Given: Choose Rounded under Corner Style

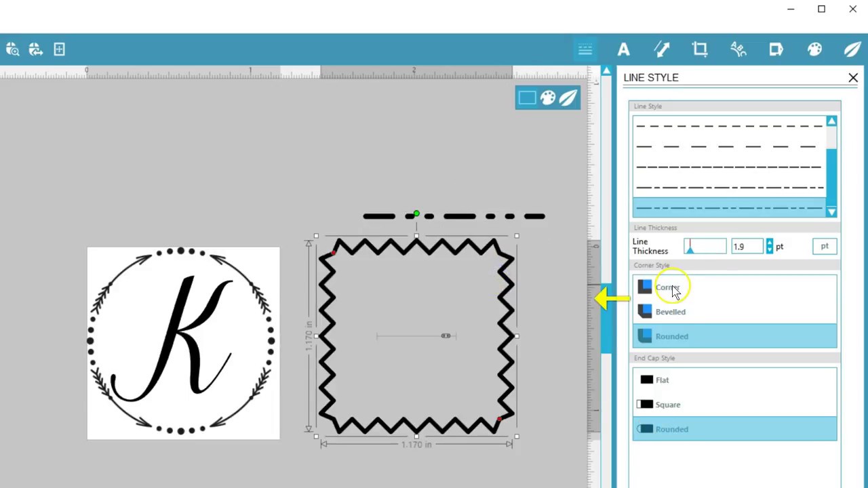Looking at the screenshot, I should coord(734,336).
